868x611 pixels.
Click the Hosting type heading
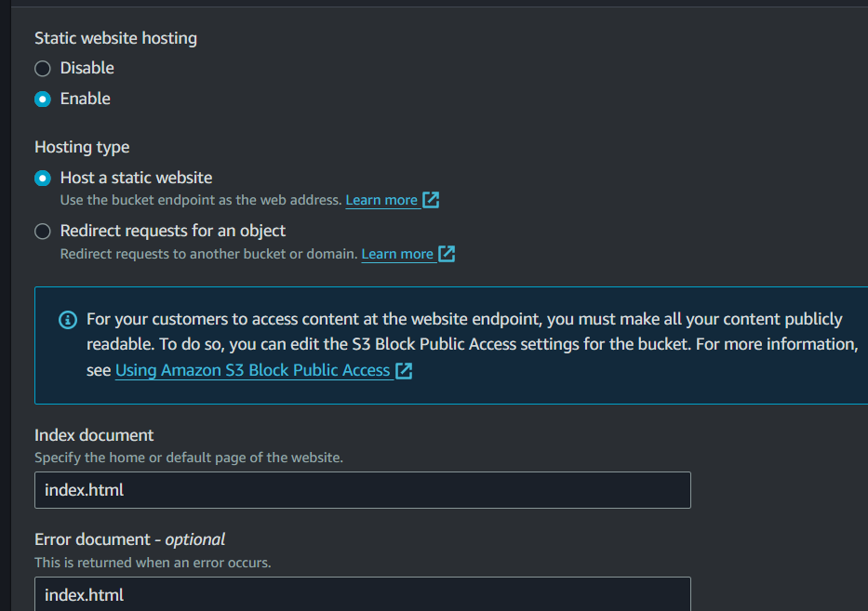[x=82, y=147]
